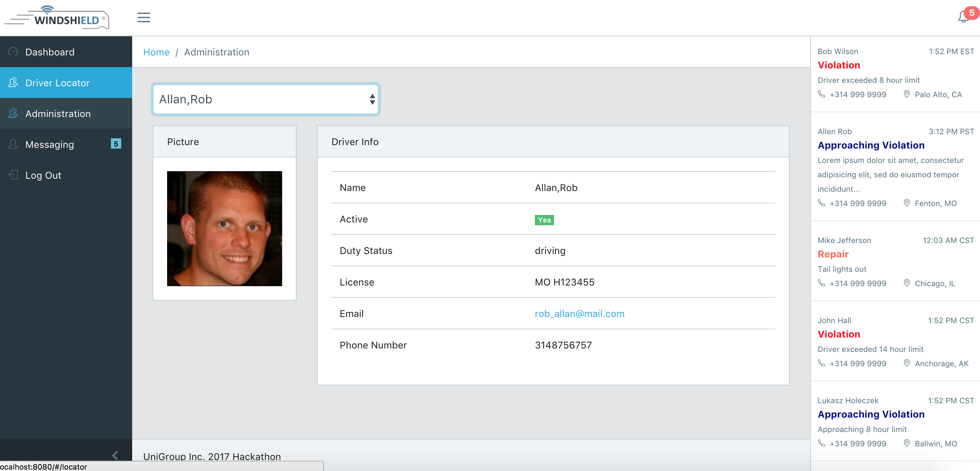Open Messaging with 5 badge

[49, 144]
